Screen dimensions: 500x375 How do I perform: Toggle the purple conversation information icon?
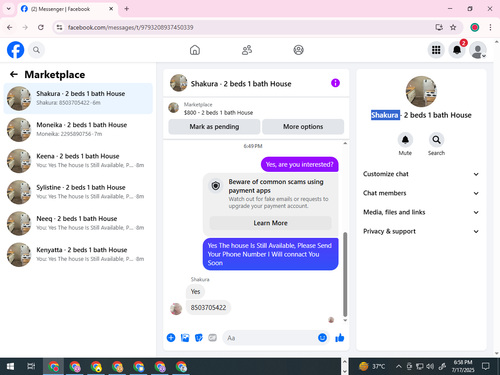coord(335,83)
